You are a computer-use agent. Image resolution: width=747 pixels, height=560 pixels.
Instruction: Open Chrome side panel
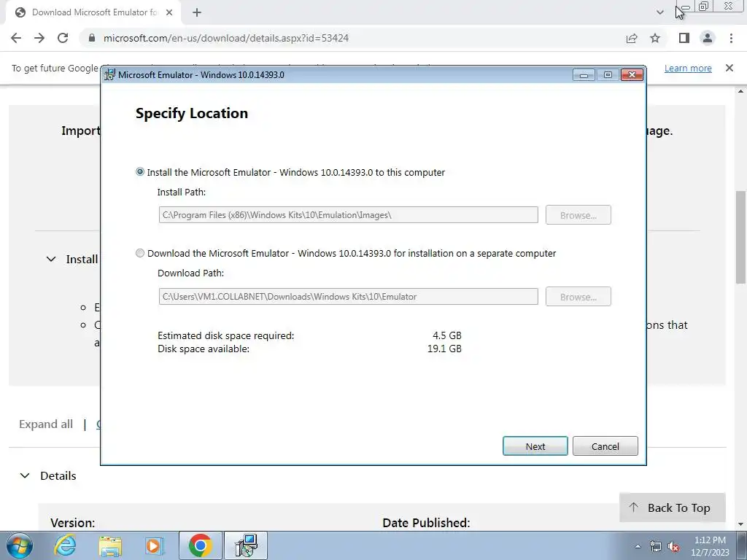click(x=684, y=38)
